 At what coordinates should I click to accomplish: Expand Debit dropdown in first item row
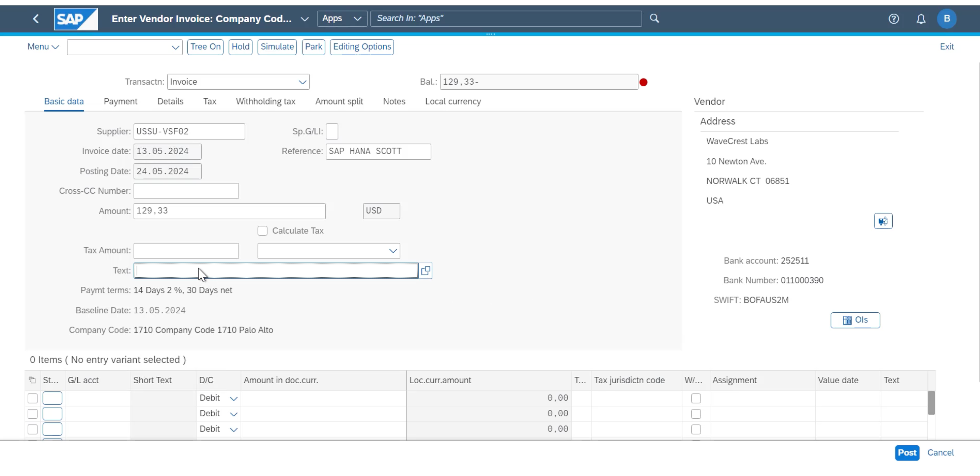coord(234,398)
